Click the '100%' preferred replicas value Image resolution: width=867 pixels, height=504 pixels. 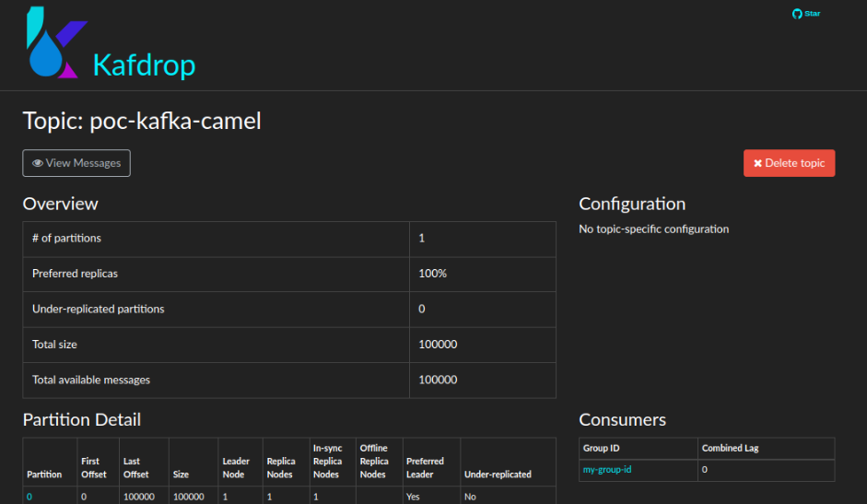432,274
